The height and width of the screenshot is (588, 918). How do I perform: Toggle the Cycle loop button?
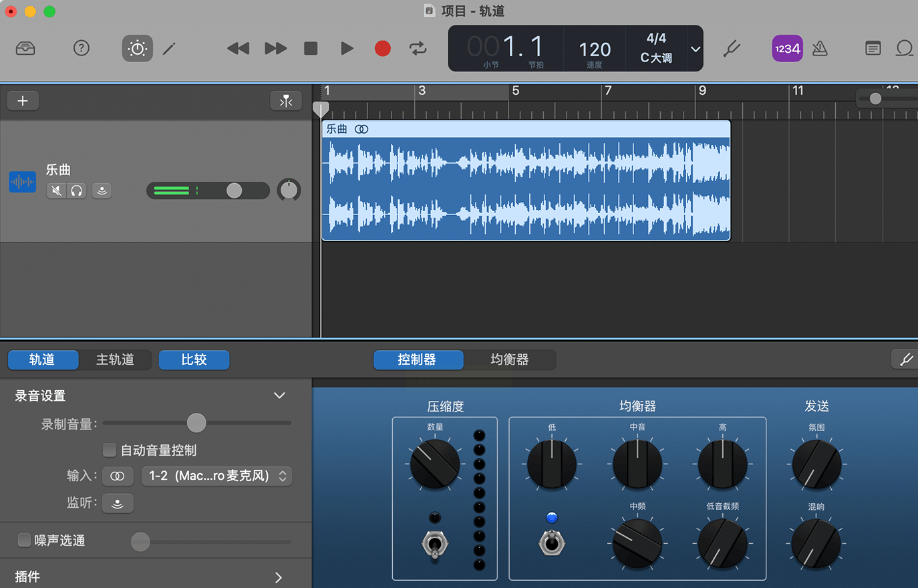(x=418, y=48)
